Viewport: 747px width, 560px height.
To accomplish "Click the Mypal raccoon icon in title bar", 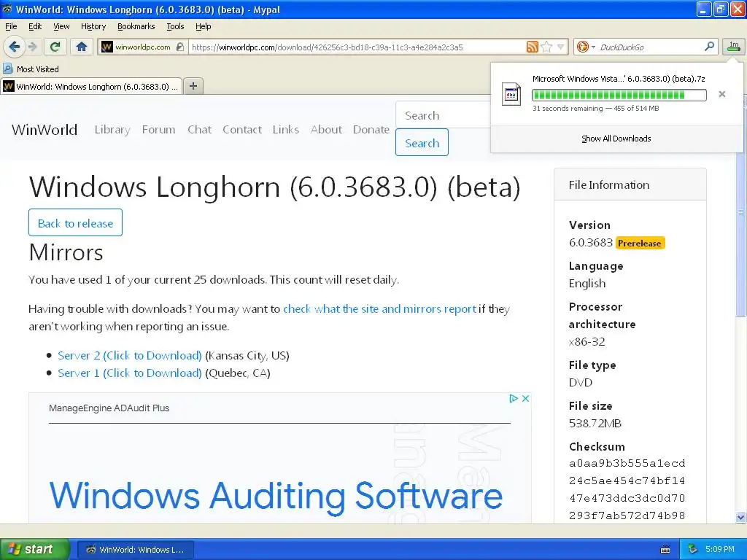I will pos(7,9).
